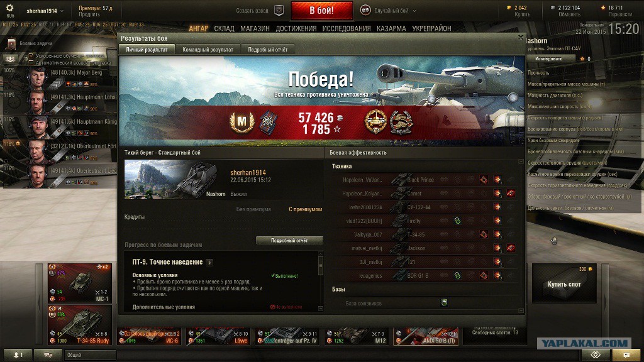This screenshot has width=644, height=362.
Task: Open the chat channels speech-bubble button
Action: click(48, 355)
